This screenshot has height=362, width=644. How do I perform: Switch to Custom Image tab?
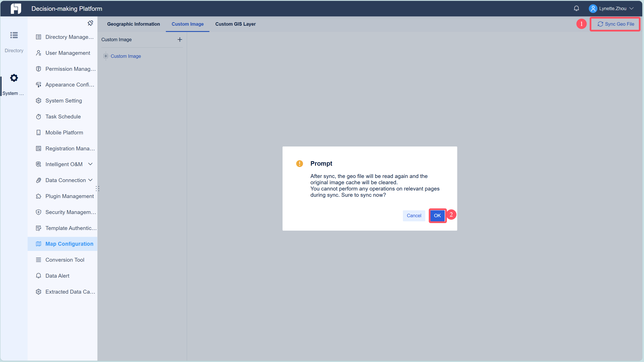pos(187,24)
